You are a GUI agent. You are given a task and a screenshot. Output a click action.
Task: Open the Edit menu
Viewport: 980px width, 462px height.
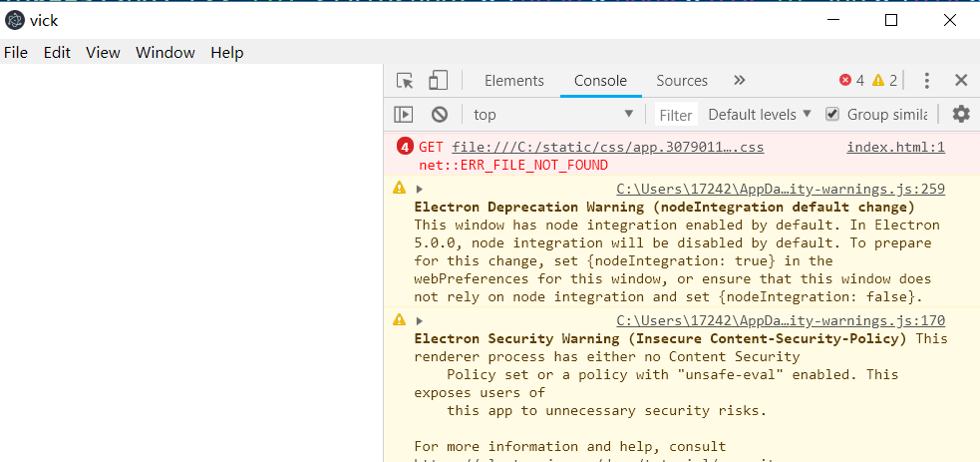(x=57, y=53)
